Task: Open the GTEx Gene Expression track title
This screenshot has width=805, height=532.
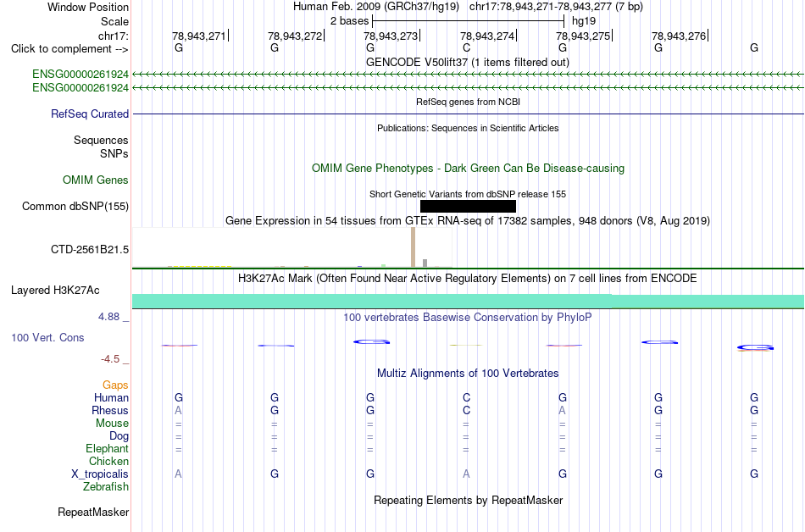Action: tap(468, 220)
